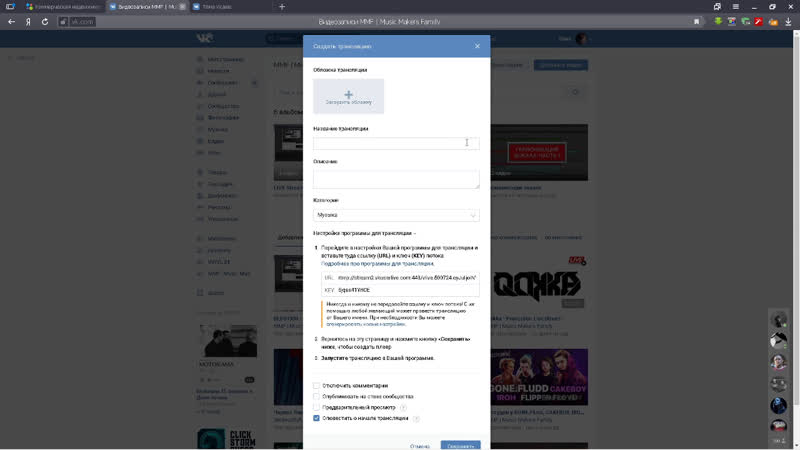Switch to the Видеозаписи MMF browser tab
800x450 pixels.
pyautogui.click(x=147, y=6)
